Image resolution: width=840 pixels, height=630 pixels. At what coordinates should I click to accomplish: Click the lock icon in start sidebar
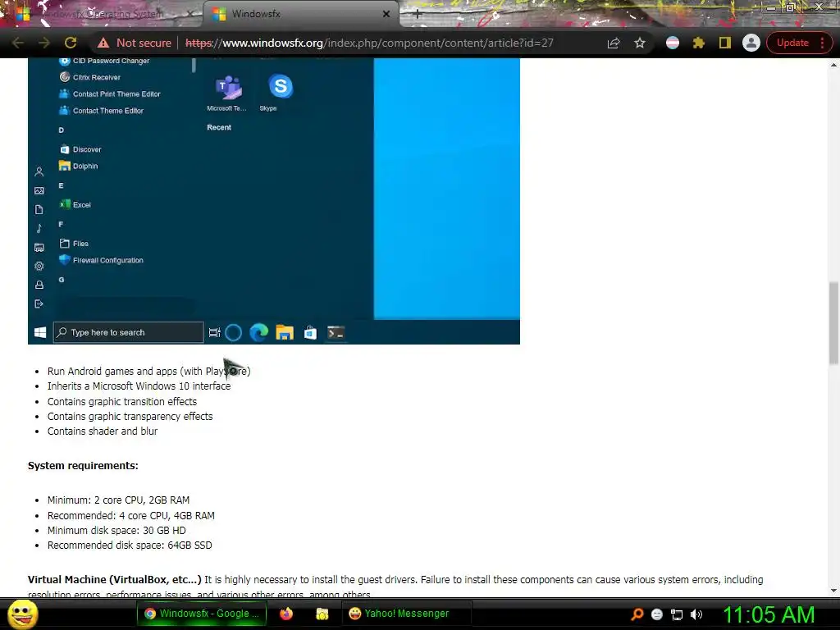[39, 285]
